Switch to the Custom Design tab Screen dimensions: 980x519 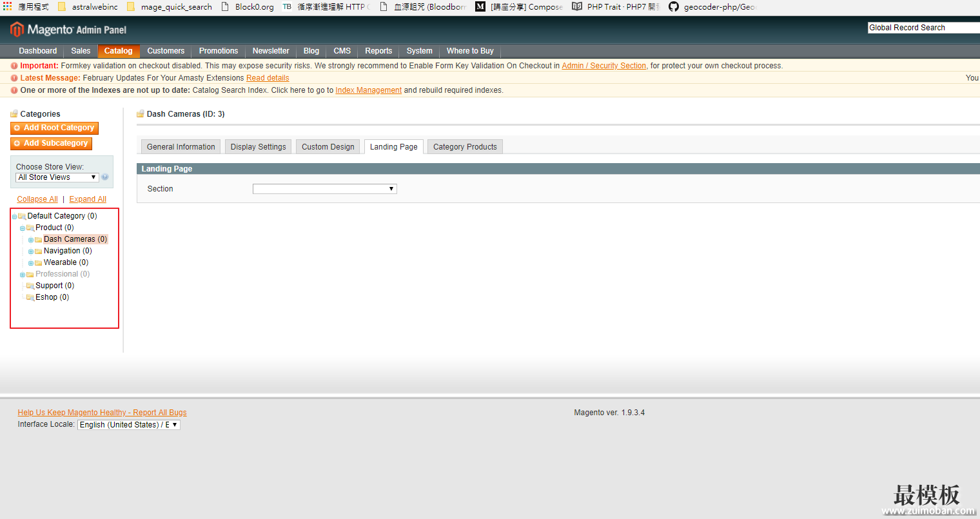pos(328,147)
